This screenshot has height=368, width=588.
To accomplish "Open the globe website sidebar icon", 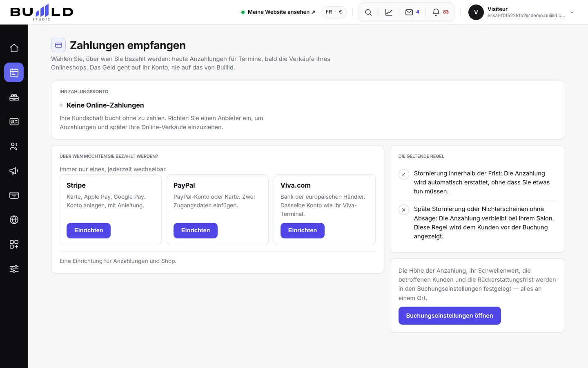I will pyautogui.click(x=14, y=220).
